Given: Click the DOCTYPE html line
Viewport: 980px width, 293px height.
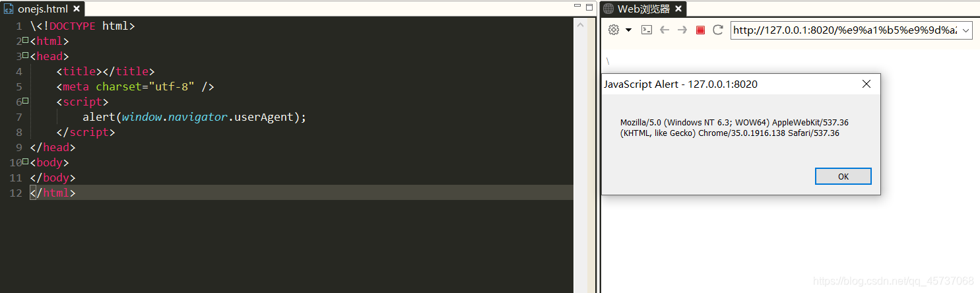Looking at the screenshot, I should pyautogui.click(x=82, y=26).
